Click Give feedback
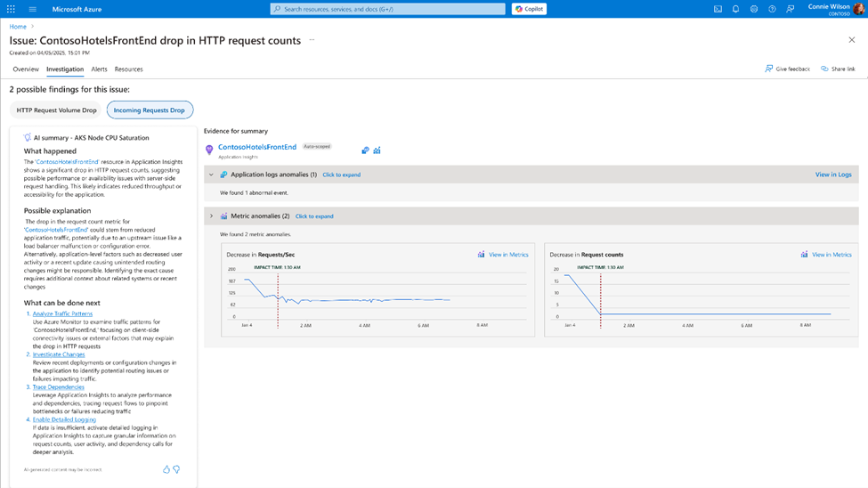868x488 pixels. pyautogui.click(x=787, y=69)
